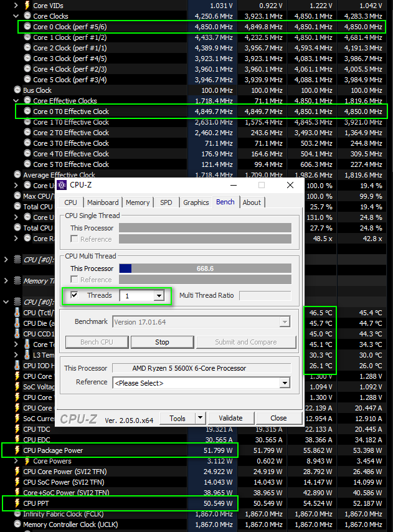This screenshot has width=393, height=532.
Task: Enable the Single Thread Reference checkbox
Action: [74, 239]
